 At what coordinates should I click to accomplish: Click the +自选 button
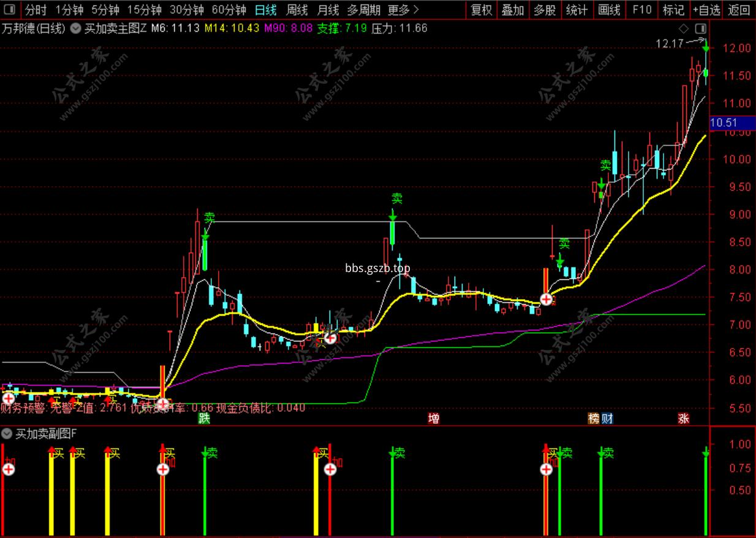tap(706, 10)
